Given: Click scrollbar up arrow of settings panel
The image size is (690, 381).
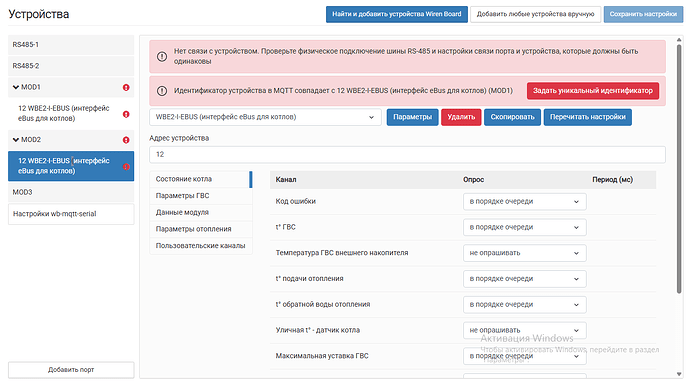Looking at the screenshot, I should (679, 40).
